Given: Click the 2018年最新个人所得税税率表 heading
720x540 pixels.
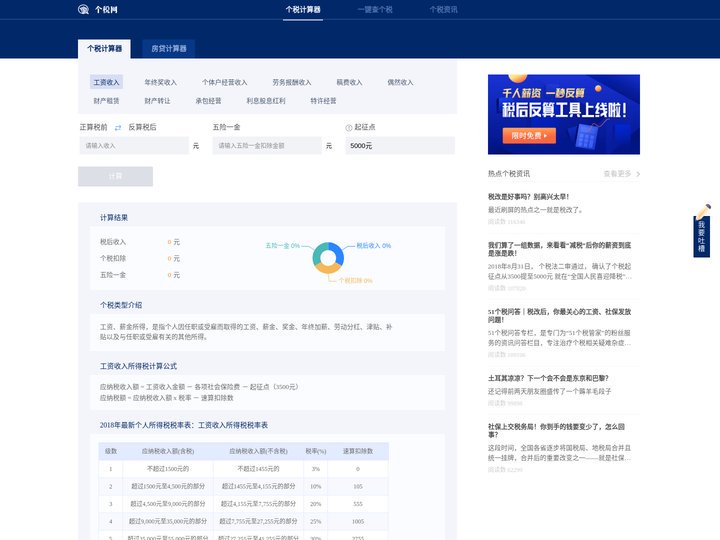Looking at the screenshot, I should (x=184, y=425).
